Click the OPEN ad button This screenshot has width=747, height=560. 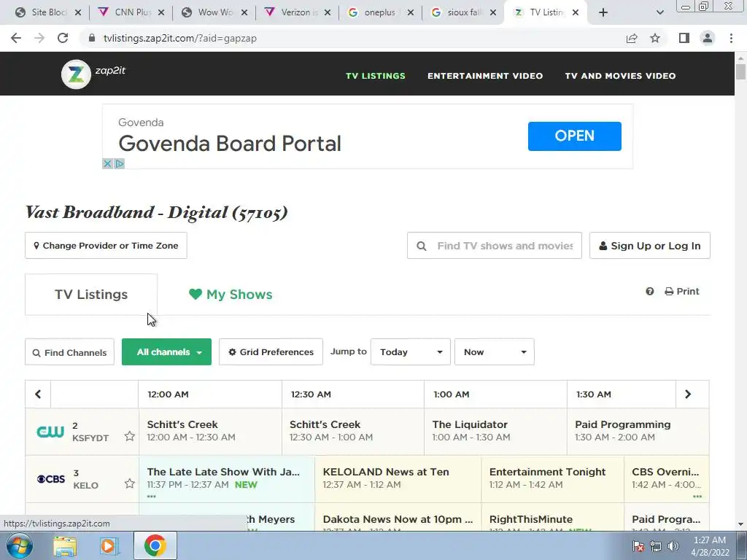tap(575, 136)
